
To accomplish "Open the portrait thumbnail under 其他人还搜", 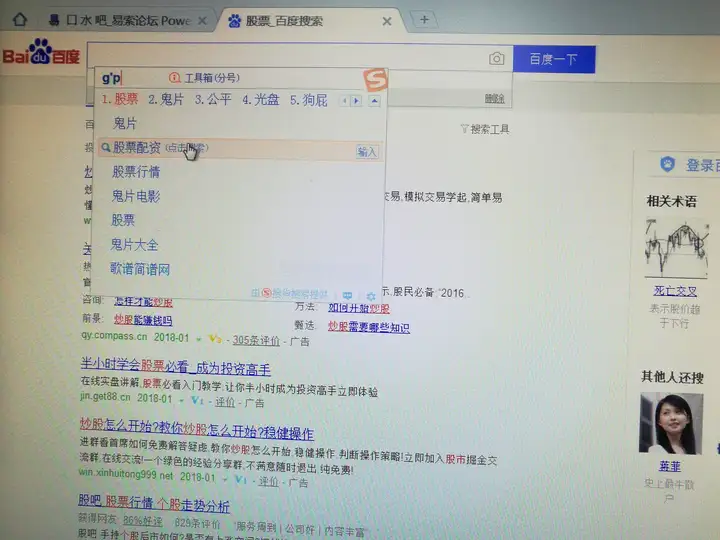I will click(x=671, y=423).
